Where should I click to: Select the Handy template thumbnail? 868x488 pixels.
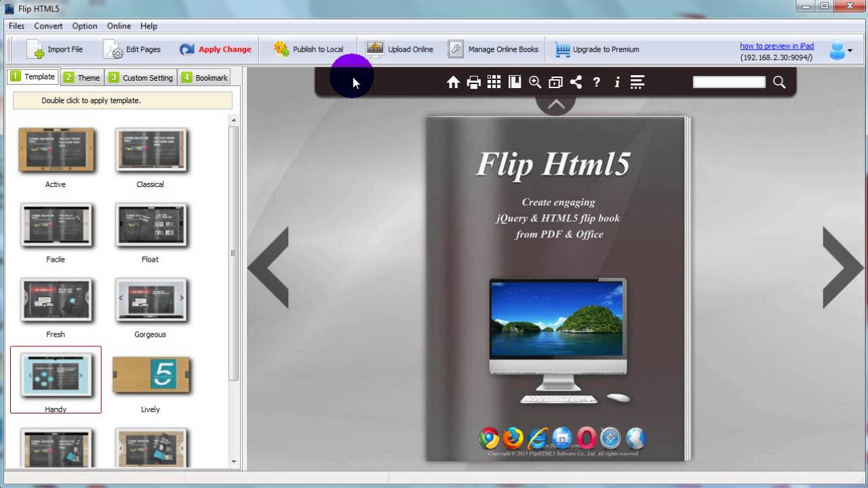click(56, 375)
